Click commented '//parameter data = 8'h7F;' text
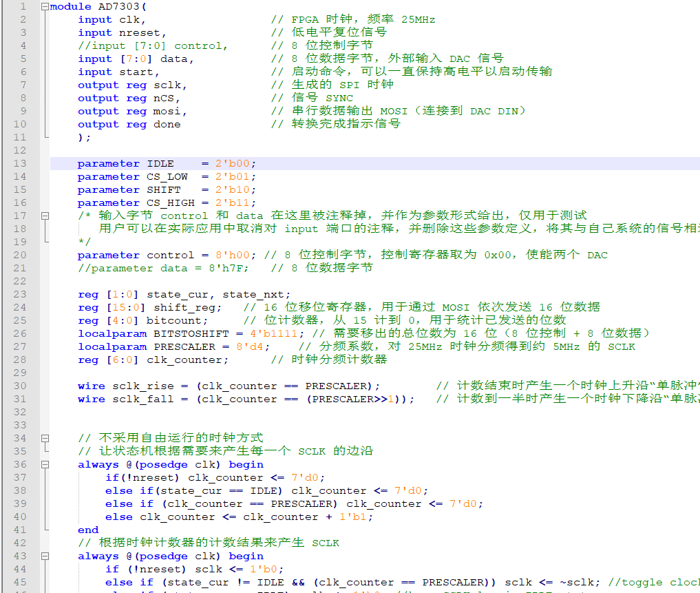This screenshot has height=593, width=700. point(163,268)
